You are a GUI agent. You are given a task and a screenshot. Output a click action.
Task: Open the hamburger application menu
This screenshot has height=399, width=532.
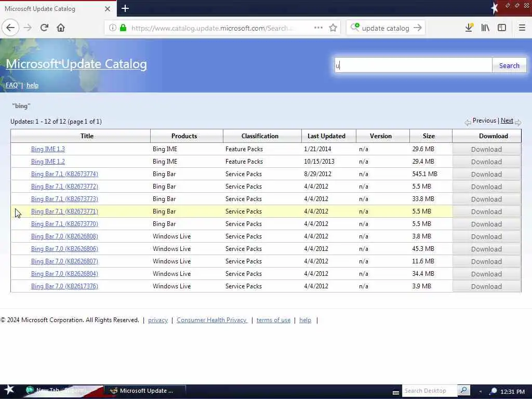click(x=522, y=28)
